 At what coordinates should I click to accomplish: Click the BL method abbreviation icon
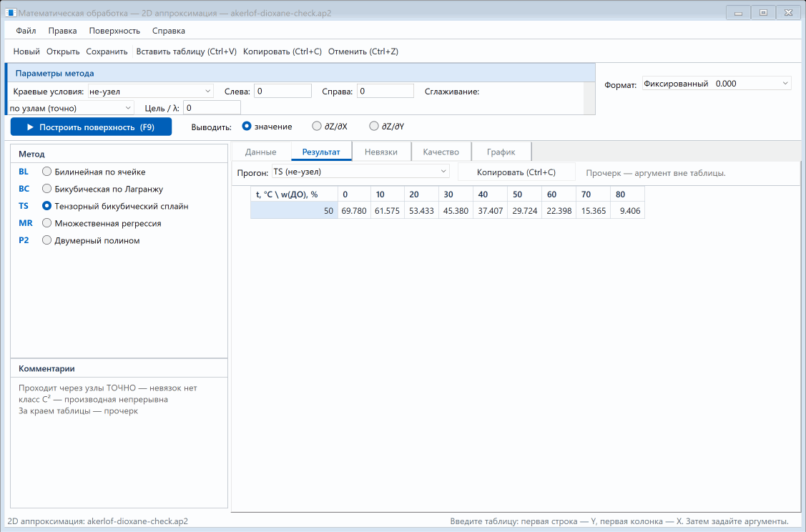(24, 172)
